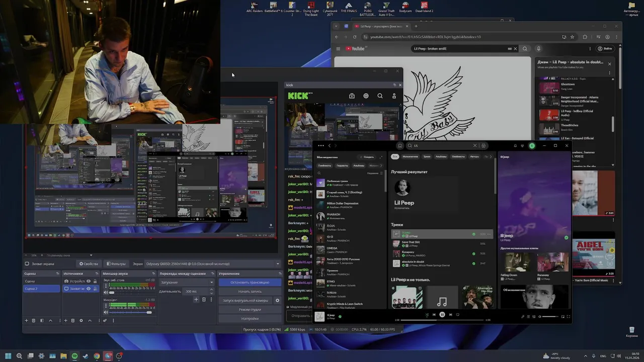Toggle visibility eye of the Устройство source
The image size is (644, 362).
[89, 281]
